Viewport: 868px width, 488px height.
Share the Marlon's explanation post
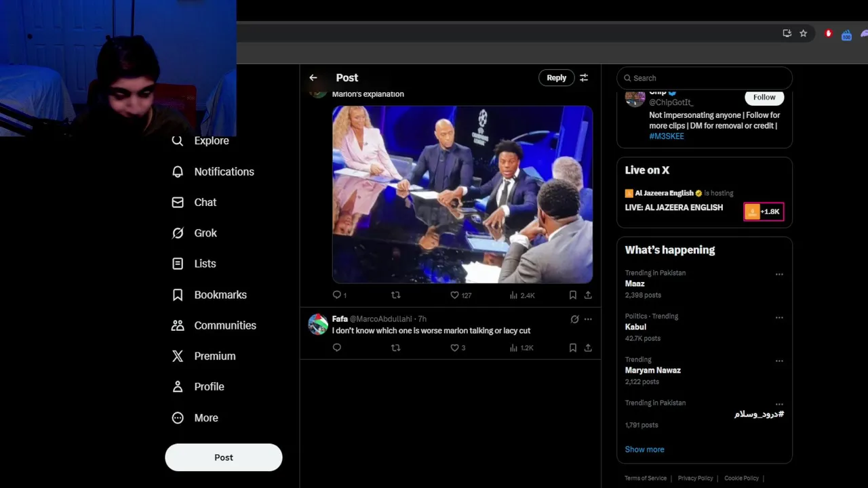(x=588, y=295)
